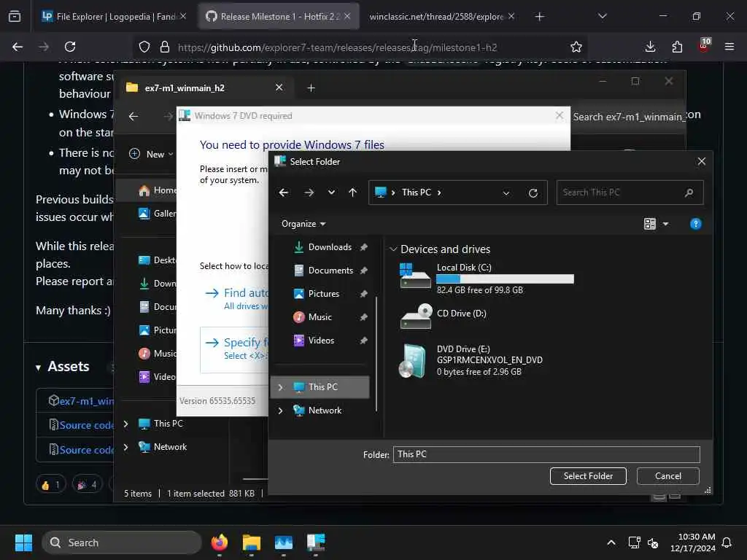The image size is (747, 560).
Task: List all browser tabs dropdown
Action: (x=603, y=16)
